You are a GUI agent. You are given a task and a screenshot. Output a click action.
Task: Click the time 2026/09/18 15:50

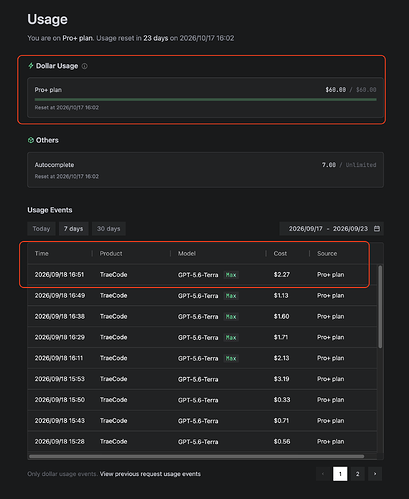60,400
